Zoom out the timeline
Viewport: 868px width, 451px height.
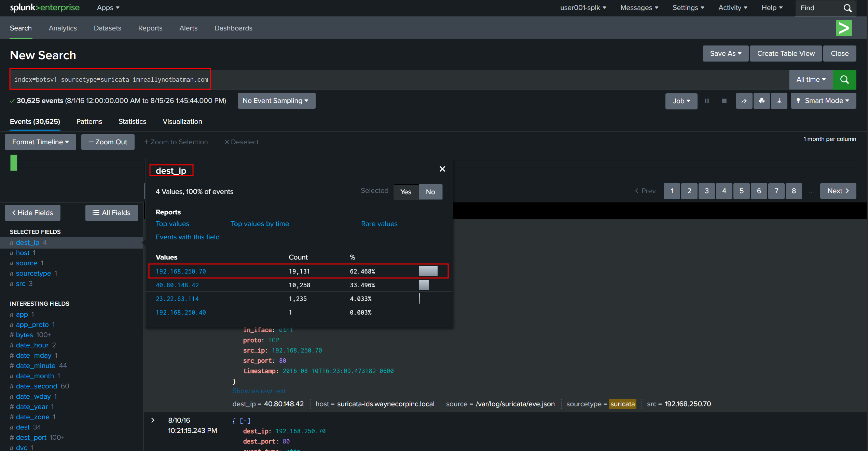point(108,142)
